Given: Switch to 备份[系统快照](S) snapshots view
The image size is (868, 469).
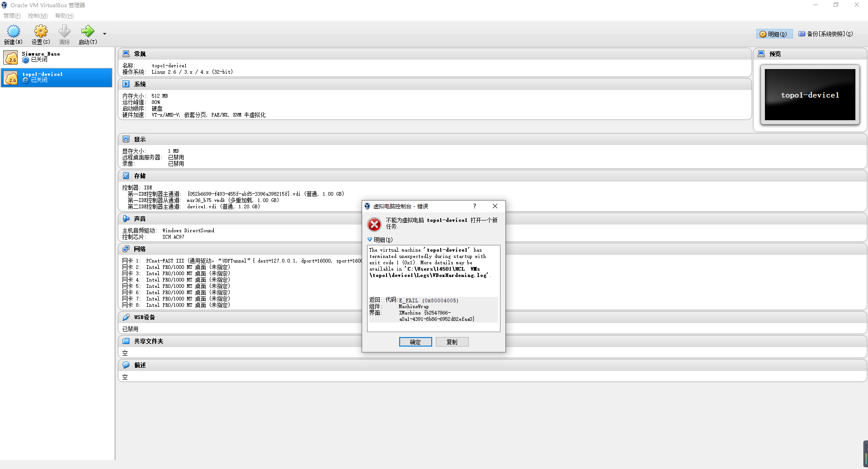Looking at the screenshot, I should [x=826, y=34].
